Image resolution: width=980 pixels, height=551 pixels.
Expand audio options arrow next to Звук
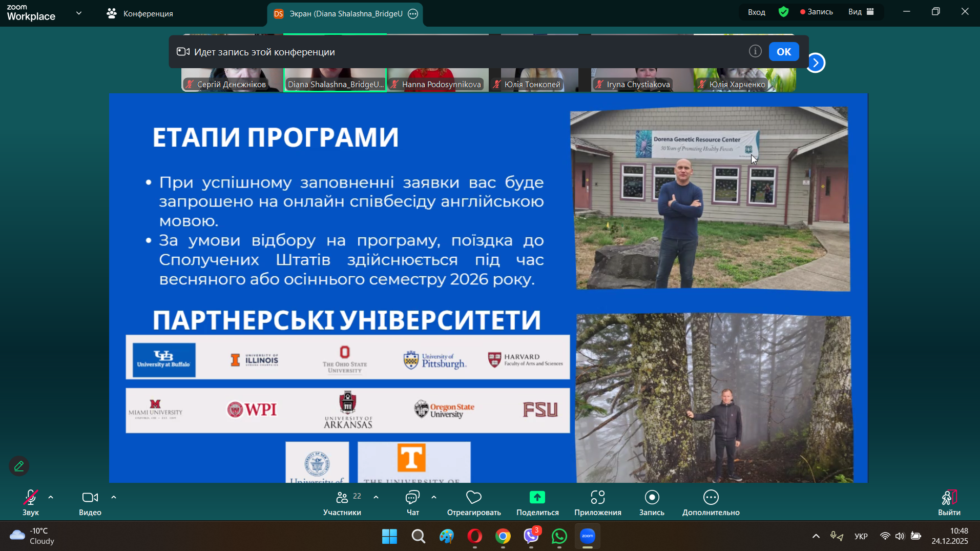click(x=51, y=497)
